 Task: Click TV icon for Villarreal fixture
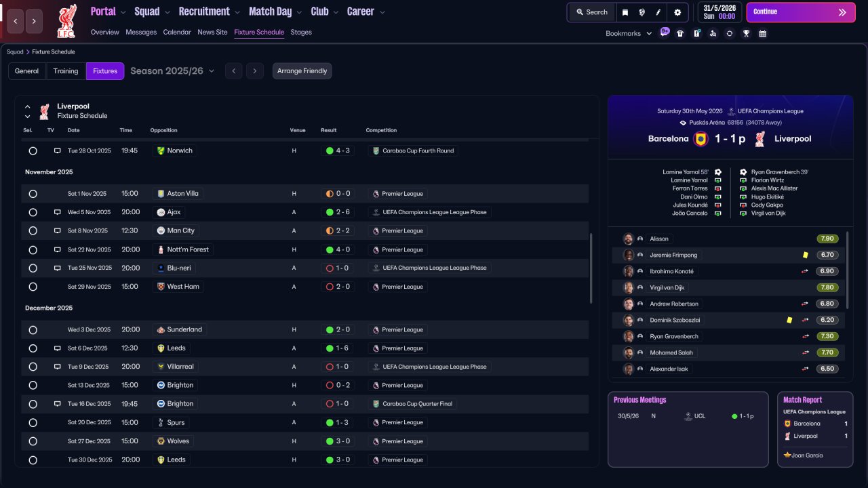point(58,367)
